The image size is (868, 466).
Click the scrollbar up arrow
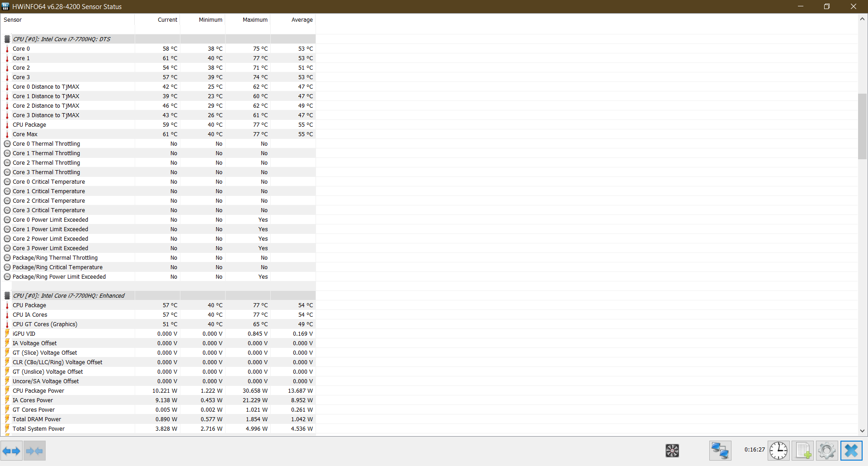point(862,19)
